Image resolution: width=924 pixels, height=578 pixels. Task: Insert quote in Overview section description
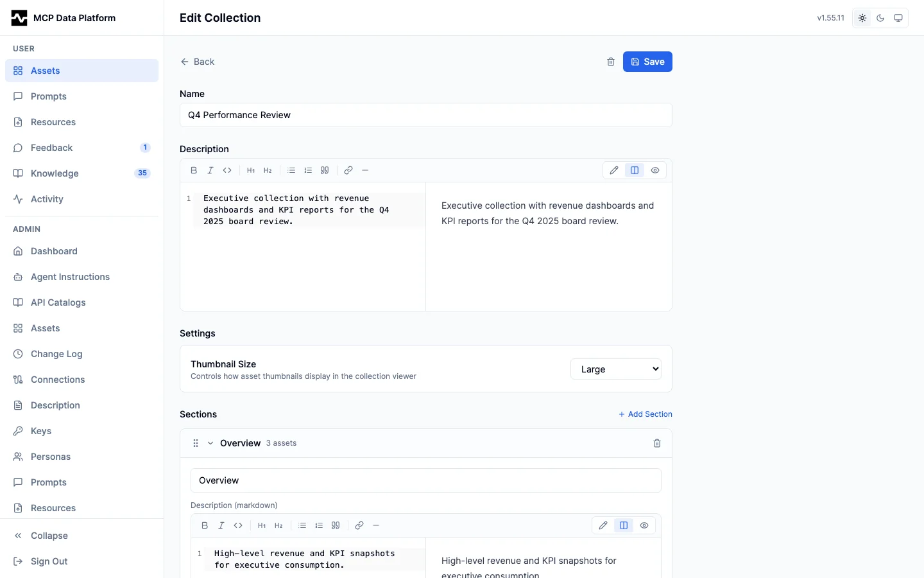tap(336, 525)
